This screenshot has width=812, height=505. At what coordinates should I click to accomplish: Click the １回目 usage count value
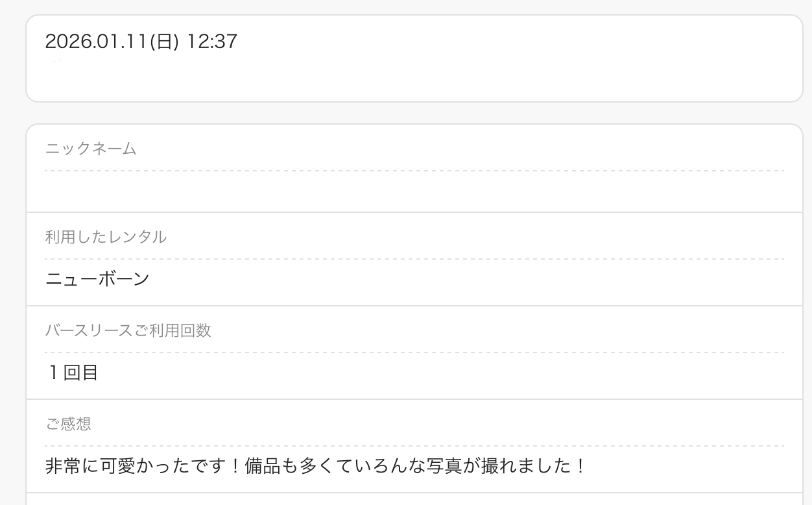[72, 373]
